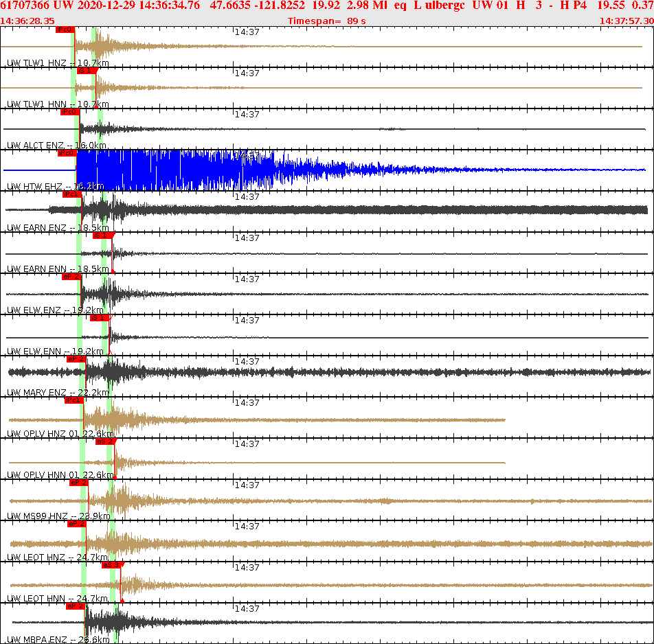Click the eP 2 pick flag on ELW ENZ
This screenshot has height=644, width=654.
[71, 278]
